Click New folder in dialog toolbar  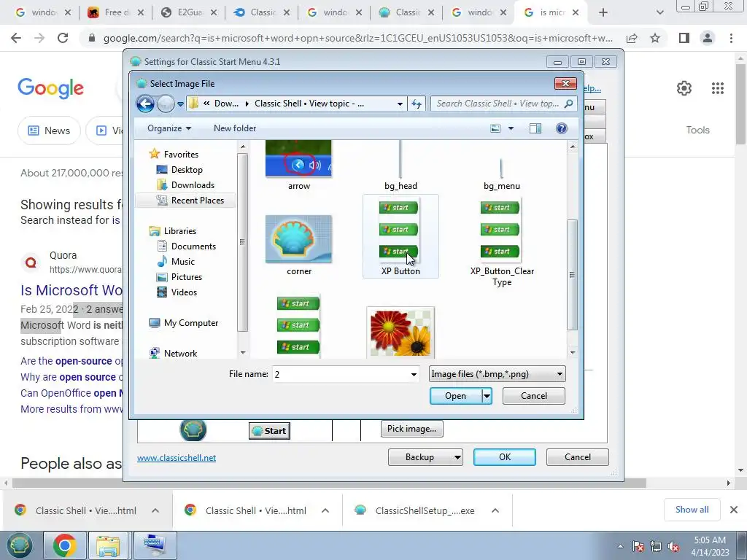pos(235,128)
